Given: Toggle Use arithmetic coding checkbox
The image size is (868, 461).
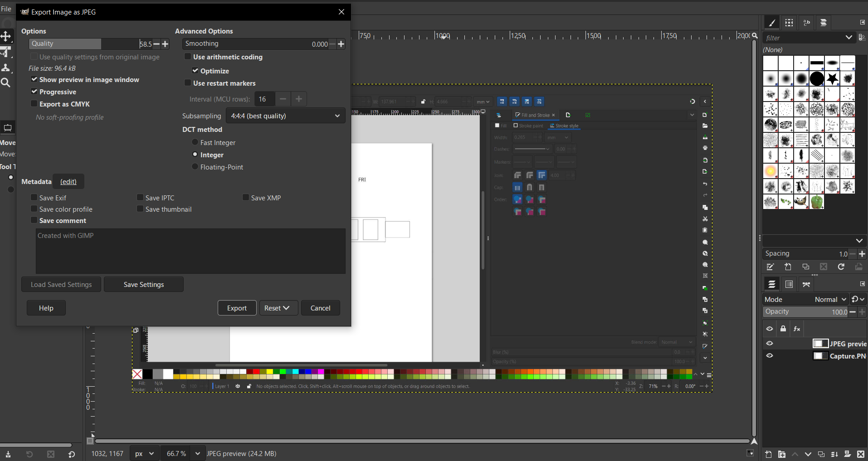Looking at the screenshot, I should click(x=187, y=57).
